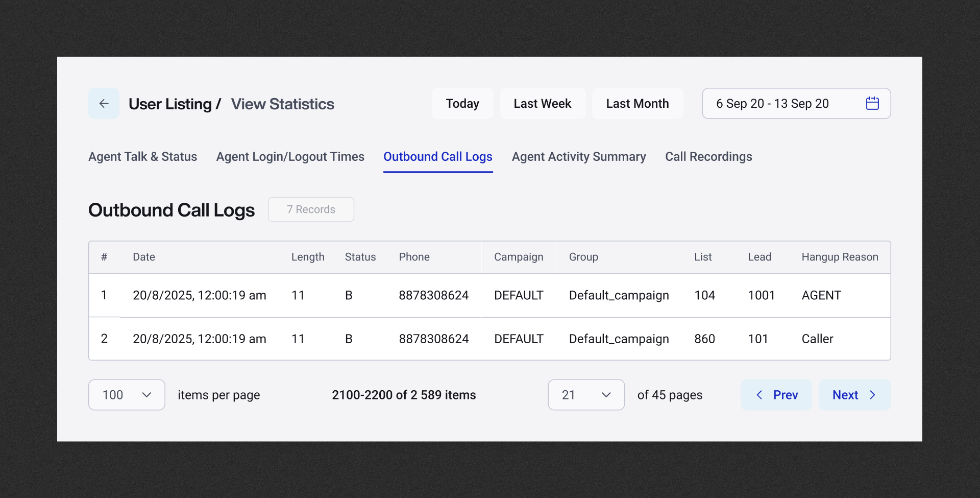This screenshot has width=980, height=498.
Task: Open the items per page dropdown showing 100
Action: pos(126,394)
